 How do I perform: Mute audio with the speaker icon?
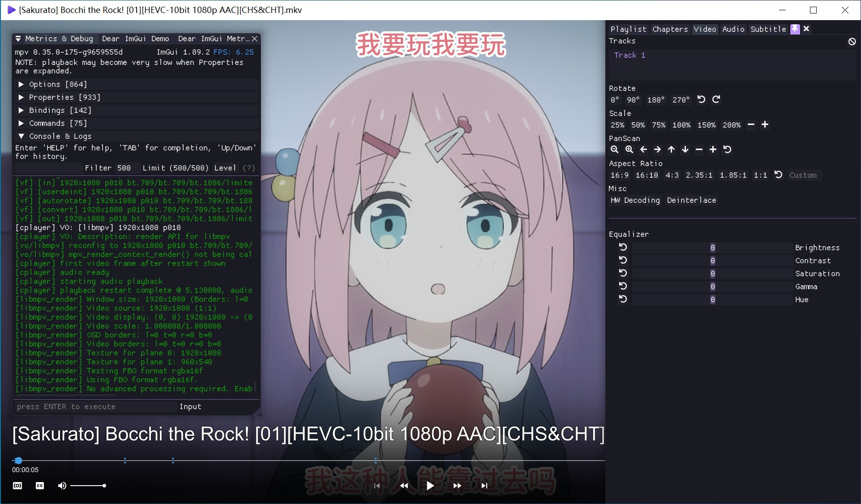62,486
